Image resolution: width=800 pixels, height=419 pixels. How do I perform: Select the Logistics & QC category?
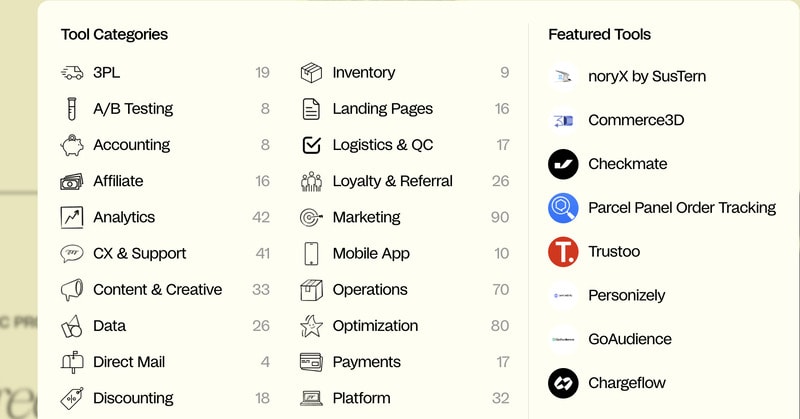pyautogui.click(x=382, y=145)
